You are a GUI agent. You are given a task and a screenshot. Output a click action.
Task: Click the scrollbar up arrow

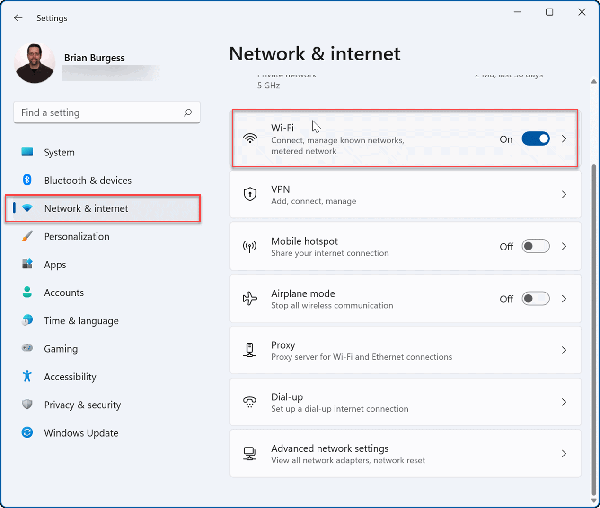click(x=593, y=81)
